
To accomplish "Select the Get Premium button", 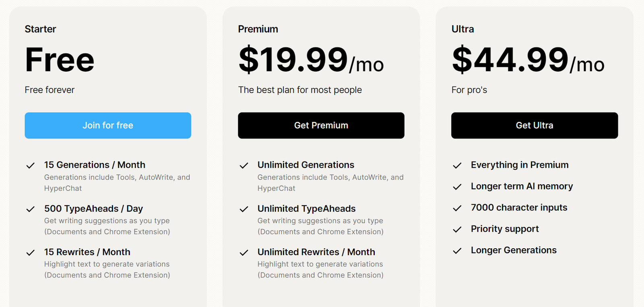I will click(x=321, y=126).
